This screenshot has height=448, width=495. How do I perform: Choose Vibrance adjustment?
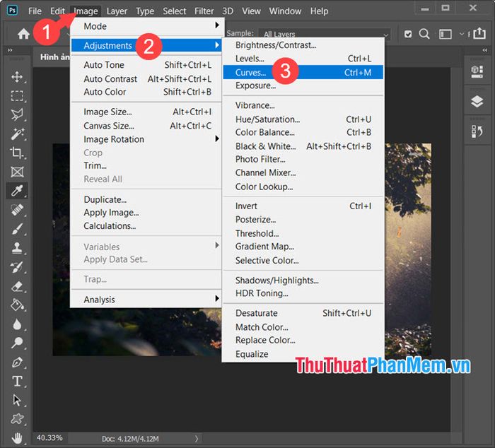point(303,105)
